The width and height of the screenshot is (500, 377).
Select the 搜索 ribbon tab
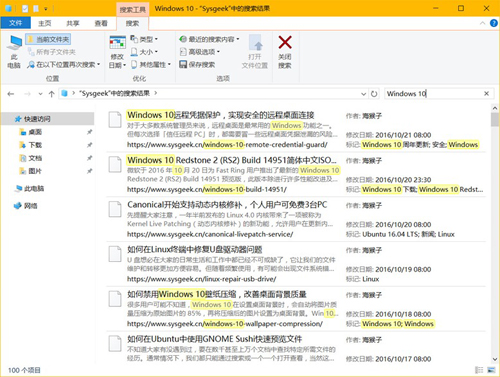click(132, 23)
